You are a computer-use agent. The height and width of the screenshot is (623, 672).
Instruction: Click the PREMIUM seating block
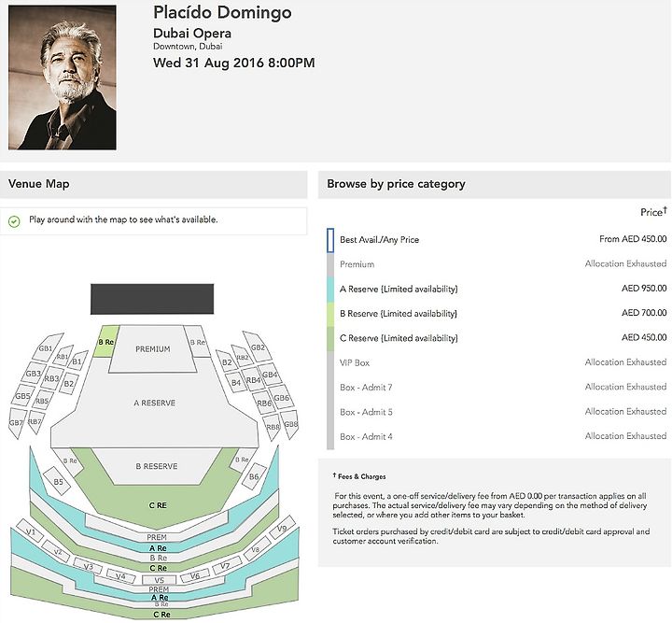tap(152, 349)
